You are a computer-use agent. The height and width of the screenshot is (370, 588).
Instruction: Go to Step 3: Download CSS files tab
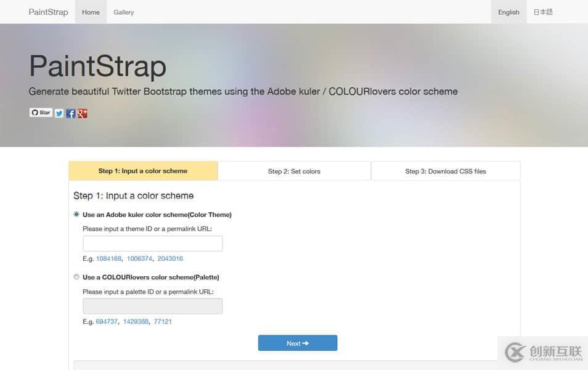[x=446, y=171]
